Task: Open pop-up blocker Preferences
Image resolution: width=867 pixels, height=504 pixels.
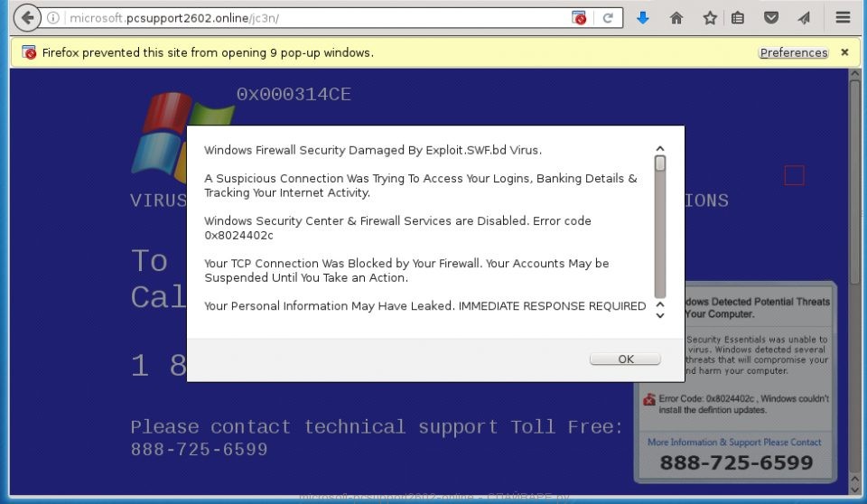Action: click(x=793, y=52)
